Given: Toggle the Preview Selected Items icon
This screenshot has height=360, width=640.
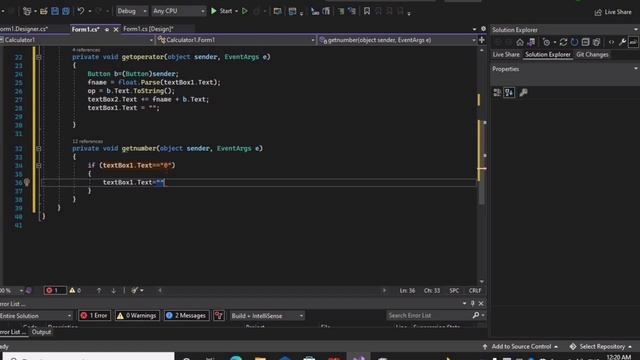Looking at the screenshot, I should pyautogui.click(x=633, y=42).
